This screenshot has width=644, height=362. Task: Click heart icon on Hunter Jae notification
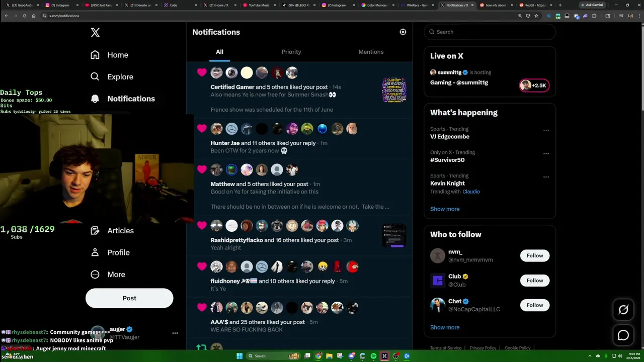[202, 129]
